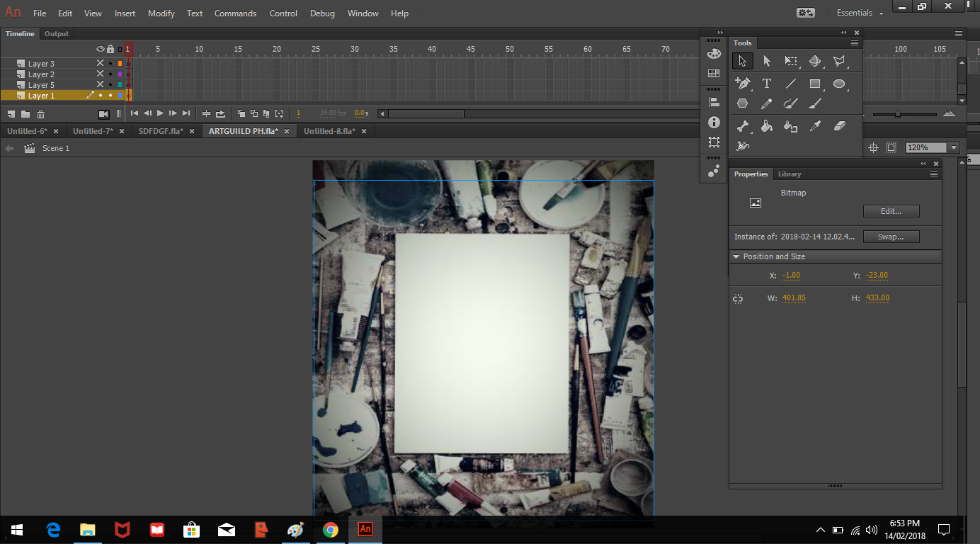Select the Width tool
The image size is (980, 544).
point(742,146)
